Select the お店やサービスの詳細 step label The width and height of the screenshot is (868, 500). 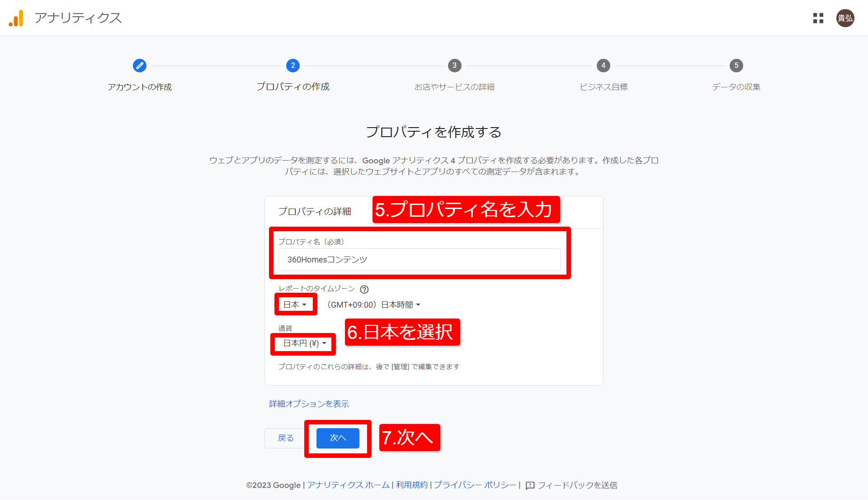(454, 87)
